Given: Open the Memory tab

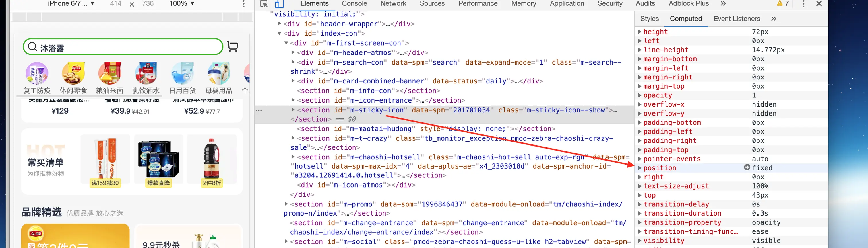Looking at the screenshot, I should (x=523, y=4).
